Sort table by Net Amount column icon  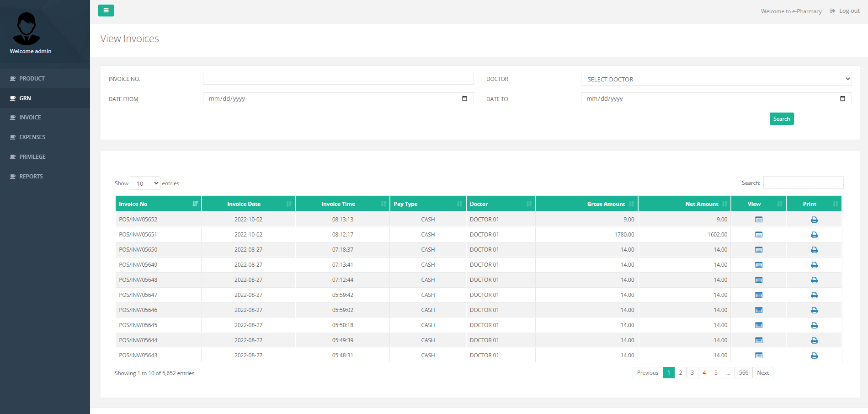725,204
